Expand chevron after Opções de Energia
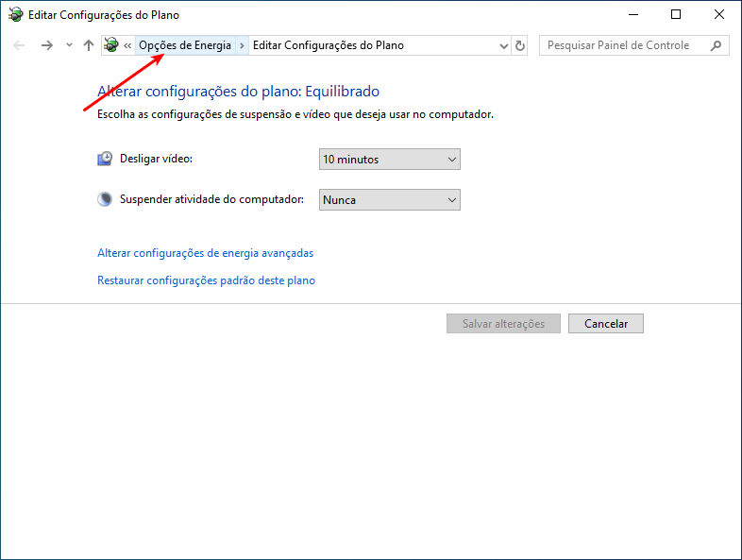The image size is (742, 560). click(x=242, y=45)
